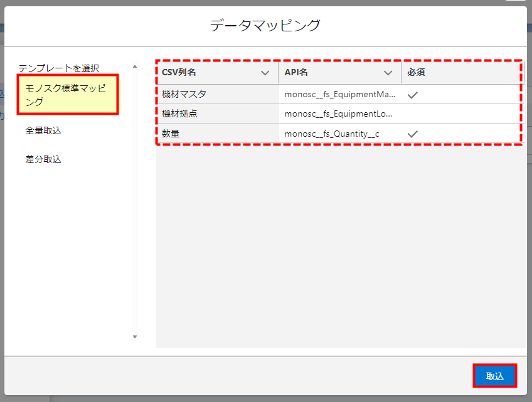Click the monosc__fs_Quantity__c API name cell

(332, 134)
